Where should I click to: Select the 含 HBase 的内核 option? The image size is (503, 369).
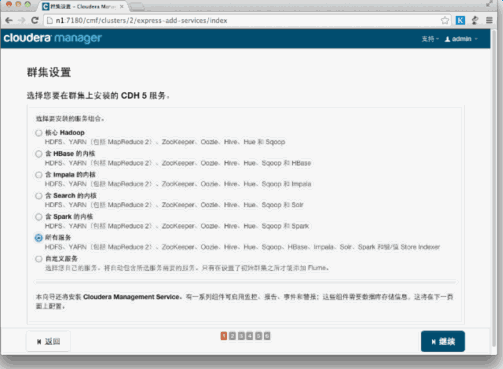tap(39, 154)
